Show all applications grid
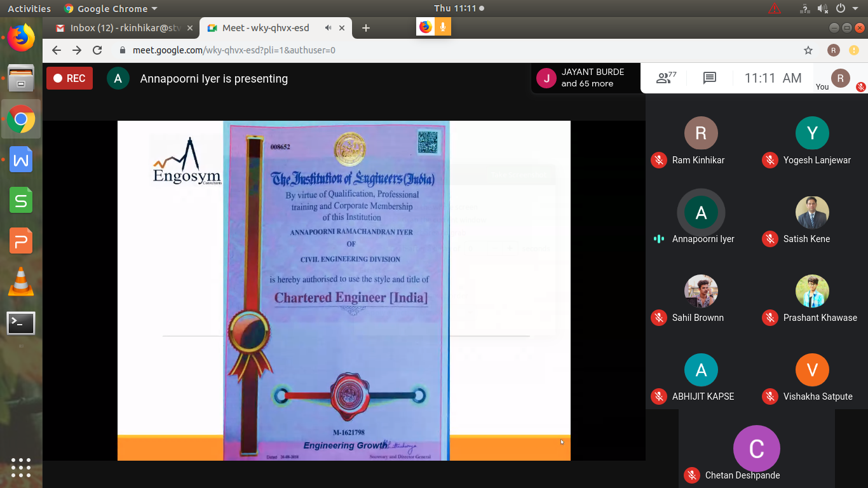868x488 pixels. pyautogui.click(x=21, y=467)
